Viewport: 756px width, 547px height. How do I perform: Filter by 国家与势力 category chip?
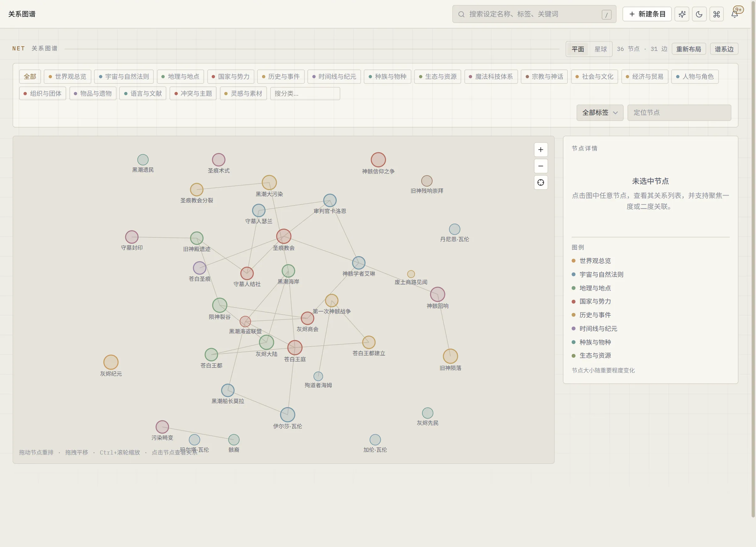click(231, 77)
